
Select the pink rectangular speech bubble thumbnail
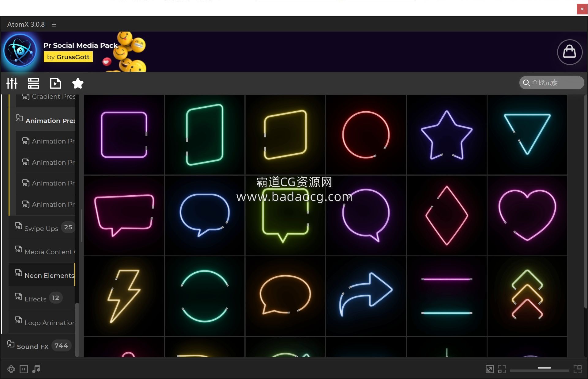click(124, 216)
